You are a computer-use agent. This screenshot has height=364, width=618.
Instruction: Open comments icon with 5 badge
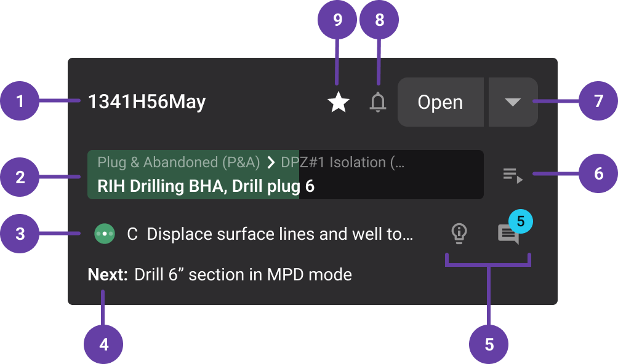(508, 234)
